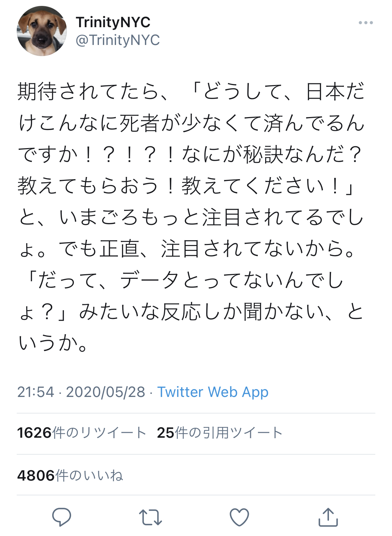The width and height of the screenshot is (392, 536).
Task: Tap the line with 注目されてないから
Action: pos(188,248)
